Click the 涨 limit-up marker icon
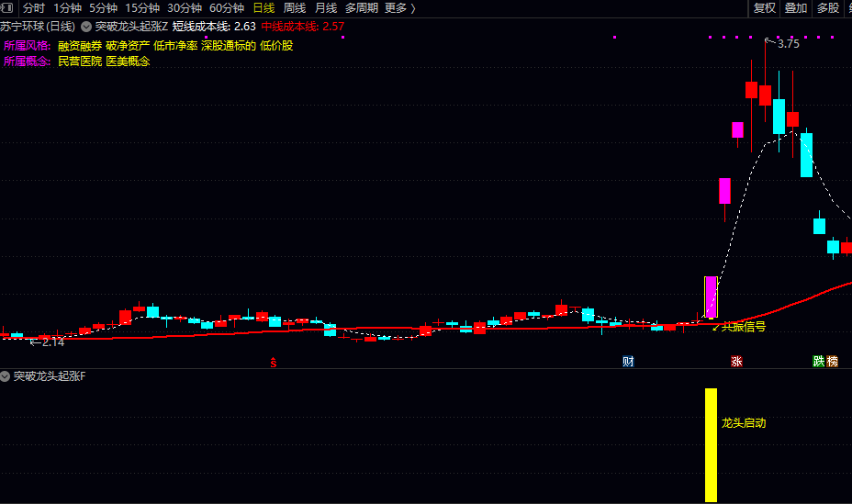The image size is (852, 504). [x=737, y=361]
